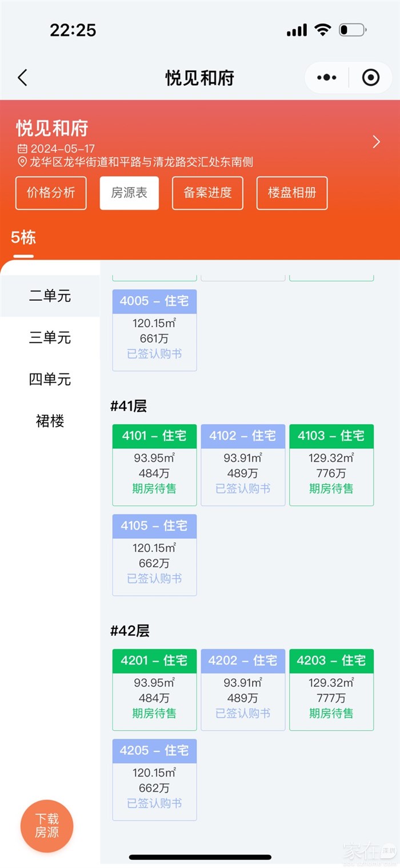400x868 pixels.
Task: Open the mini program three-dots menu
Action: [326, 78]
